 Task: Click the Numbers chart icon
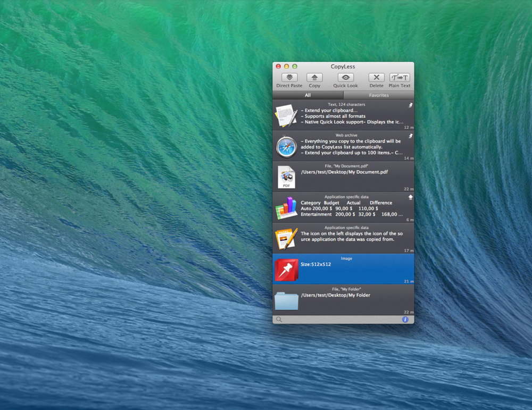point(286,208)
